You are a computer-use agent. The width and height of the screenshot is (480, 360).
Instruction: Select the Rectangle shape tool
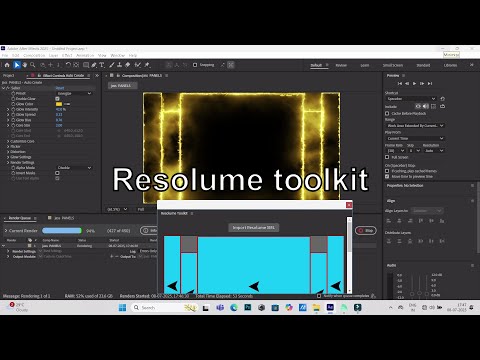click(86, 65)
